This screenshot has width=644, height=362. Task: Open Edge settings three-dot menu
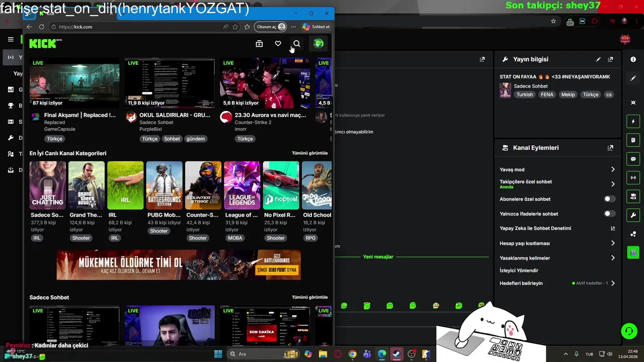coord(293,27)
